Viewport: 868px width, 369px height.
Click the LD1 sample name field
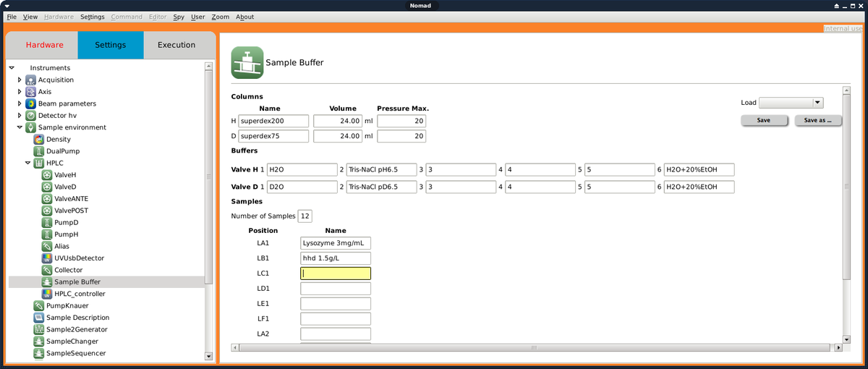pyautogui.click(x=335, y=289)
